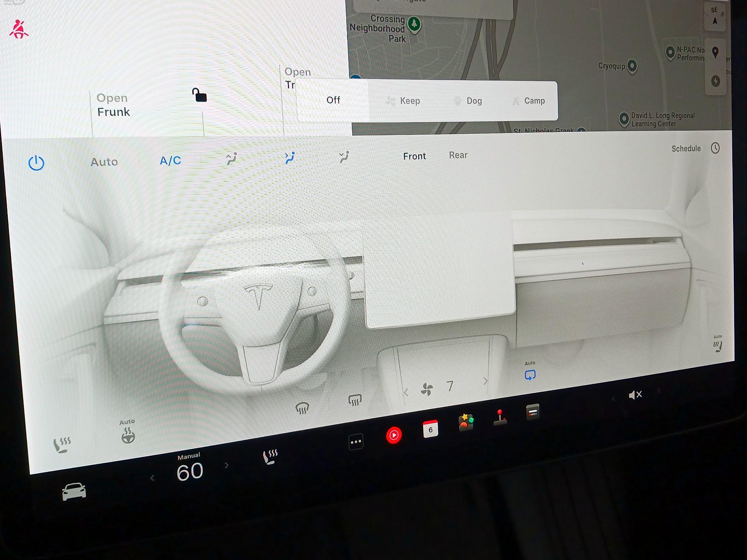Select face-level airflow vent icon
The height and width of the screenshot is (560, 747).
click(x=290, y=157)
